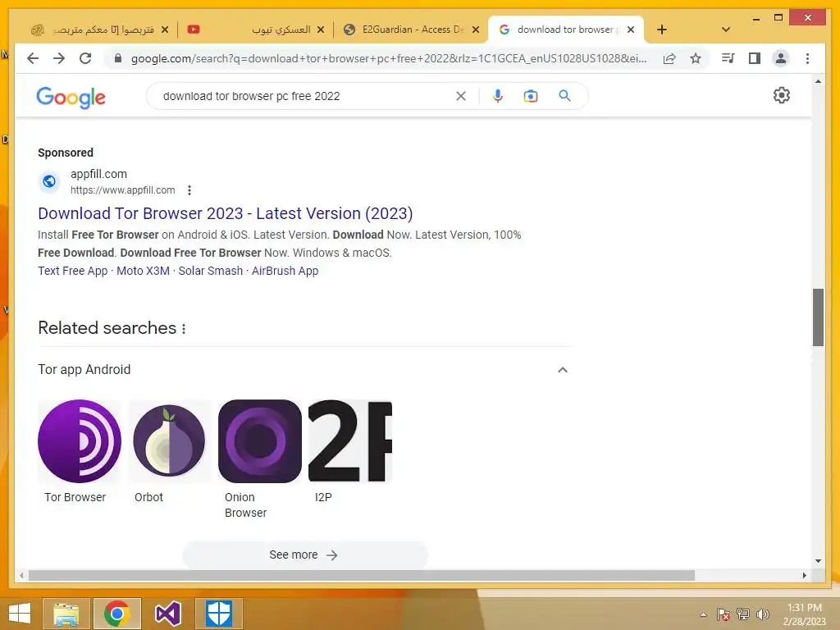Switch to the YouTube tab

pos(256,30)
